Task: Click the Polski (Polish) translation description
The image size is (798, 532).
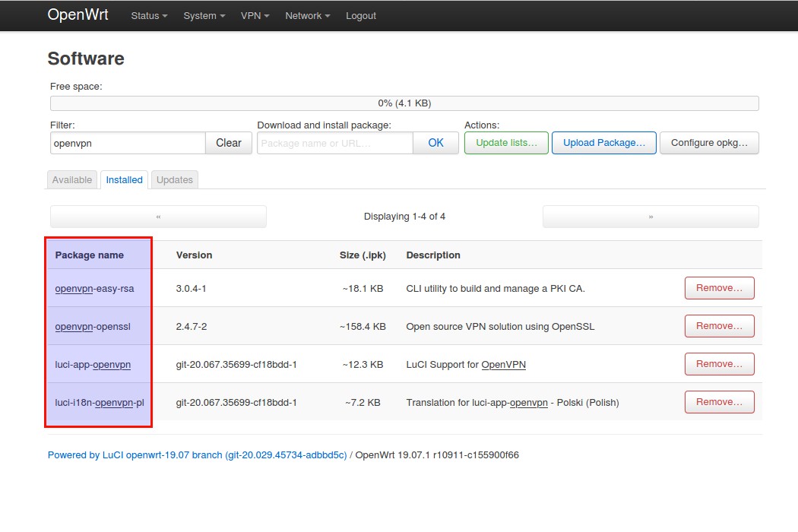Action: pos(512,403)
